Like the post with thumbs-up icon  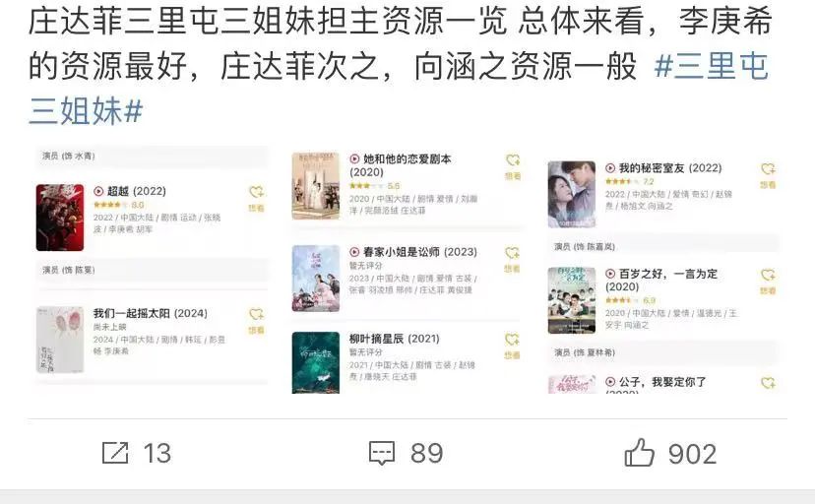click(639, 452)
